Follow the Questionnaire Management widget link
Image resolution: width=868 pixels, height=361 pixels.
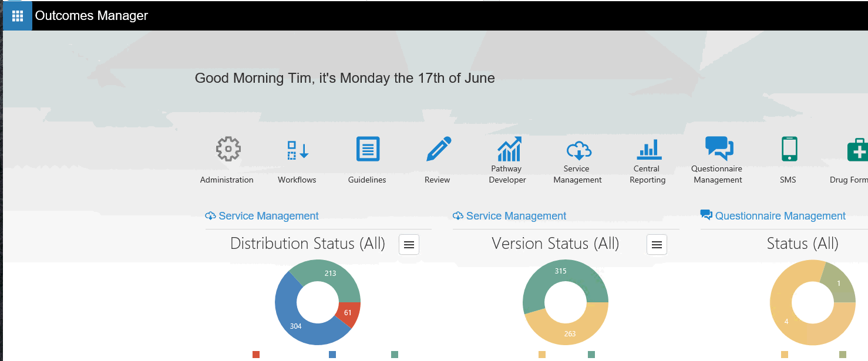(x=780, y=216)
